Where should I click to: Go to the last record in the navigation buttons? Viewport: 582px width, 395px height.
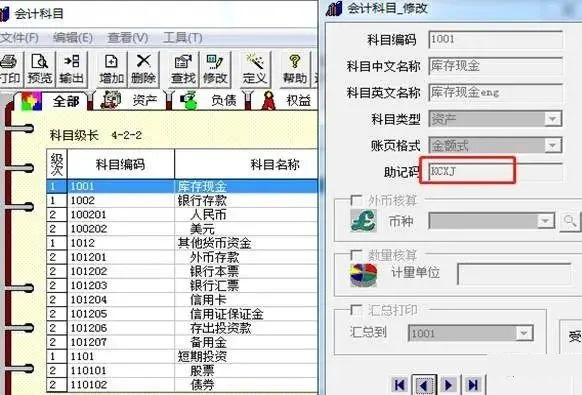click(x=473, y=385)
